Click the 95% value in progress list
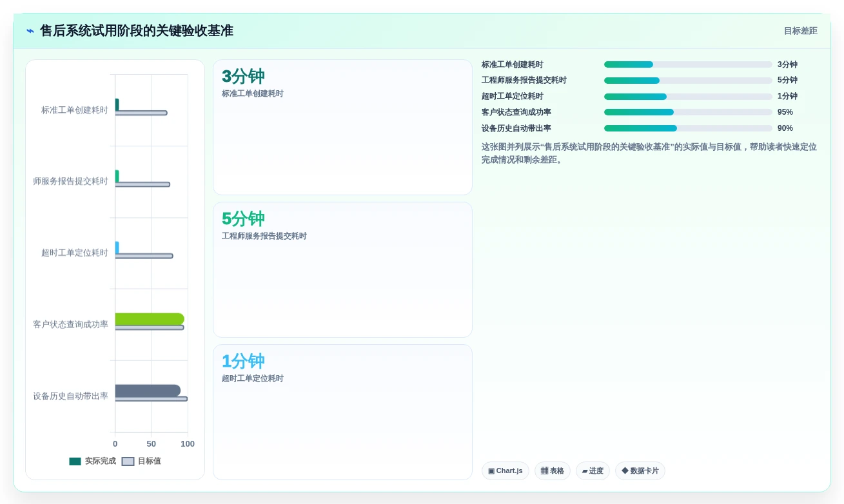 tap(785, 112)
